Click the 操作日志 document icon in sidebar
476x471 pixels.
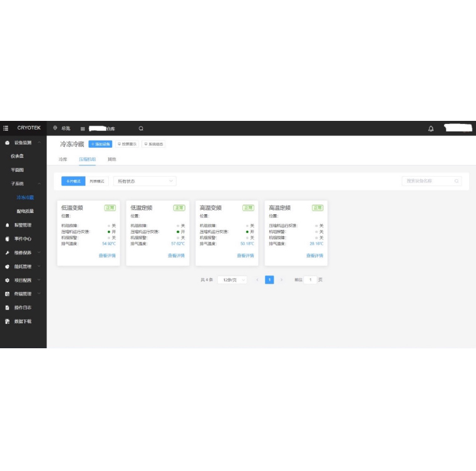(7, 308)
